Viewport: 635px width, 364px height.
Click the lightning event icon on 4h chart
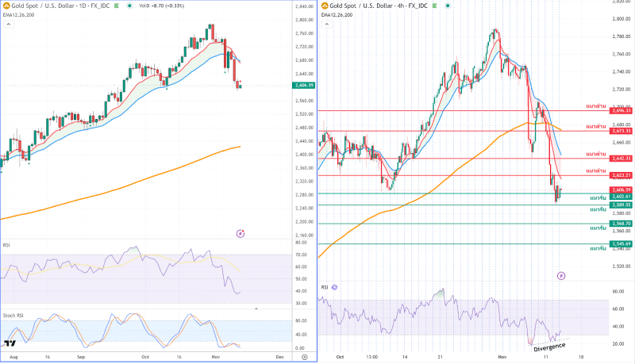pos(561,276)
